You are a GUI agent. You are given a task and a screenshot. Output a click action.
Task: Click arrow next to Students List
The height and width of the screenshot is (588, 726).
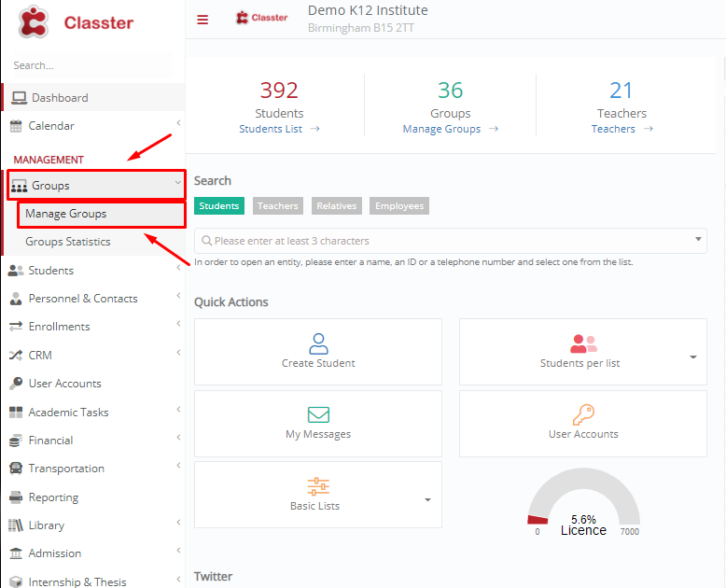click(314, 129)
